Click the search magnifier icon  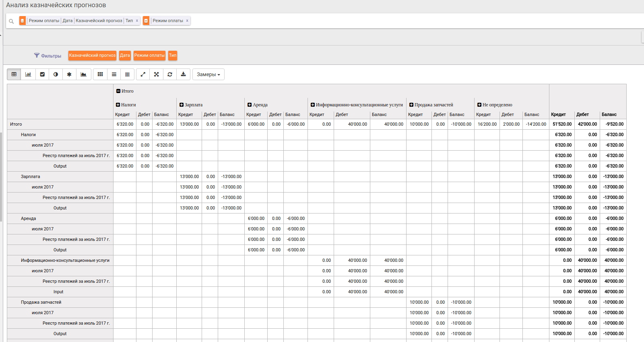coord(11,21)
